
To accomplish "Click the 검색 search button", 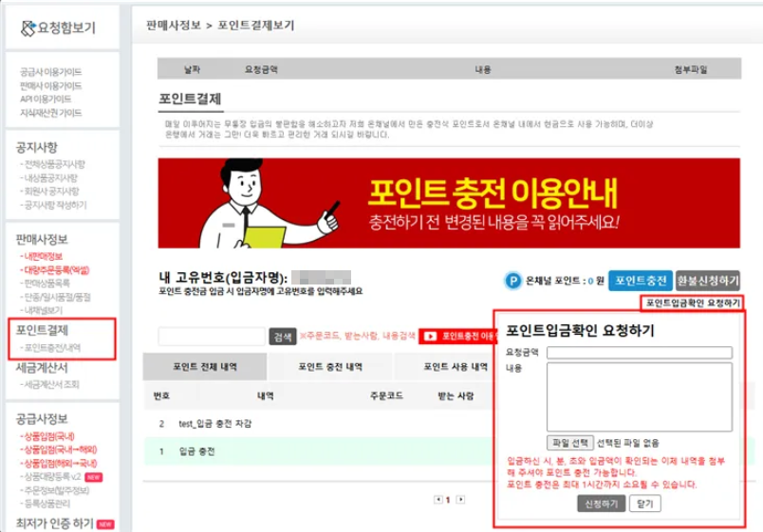I will tap(283, 337).
